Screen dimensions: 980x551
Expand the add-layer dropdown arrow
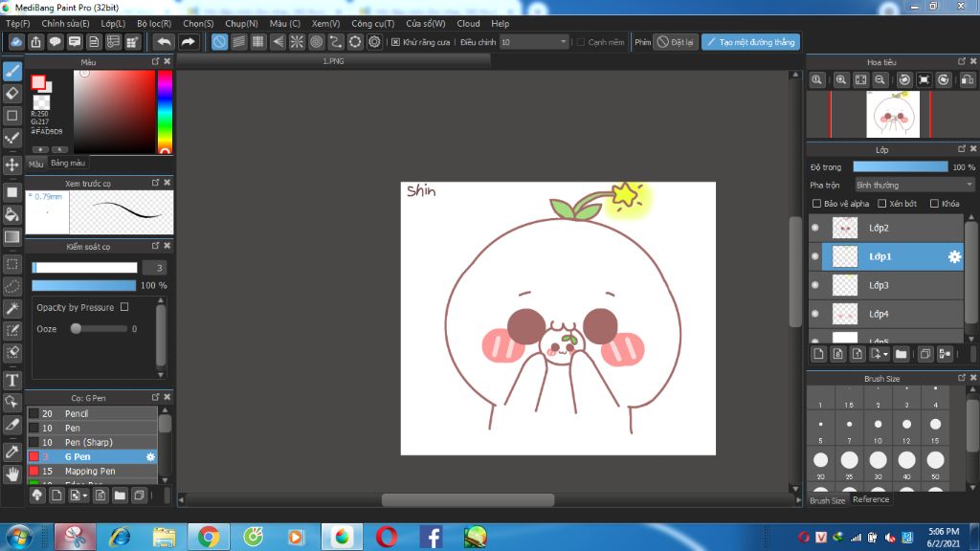pos(885,355)
